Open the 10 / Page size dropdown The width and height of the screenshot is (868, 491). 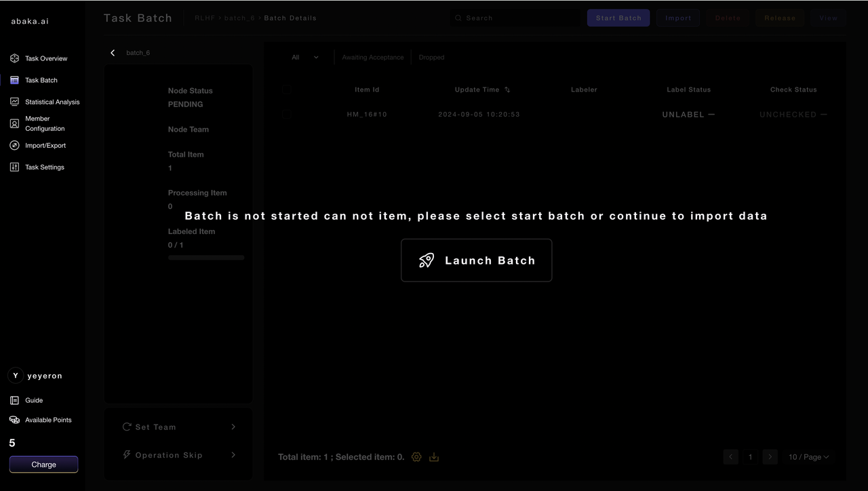click(x=808, y=457)
